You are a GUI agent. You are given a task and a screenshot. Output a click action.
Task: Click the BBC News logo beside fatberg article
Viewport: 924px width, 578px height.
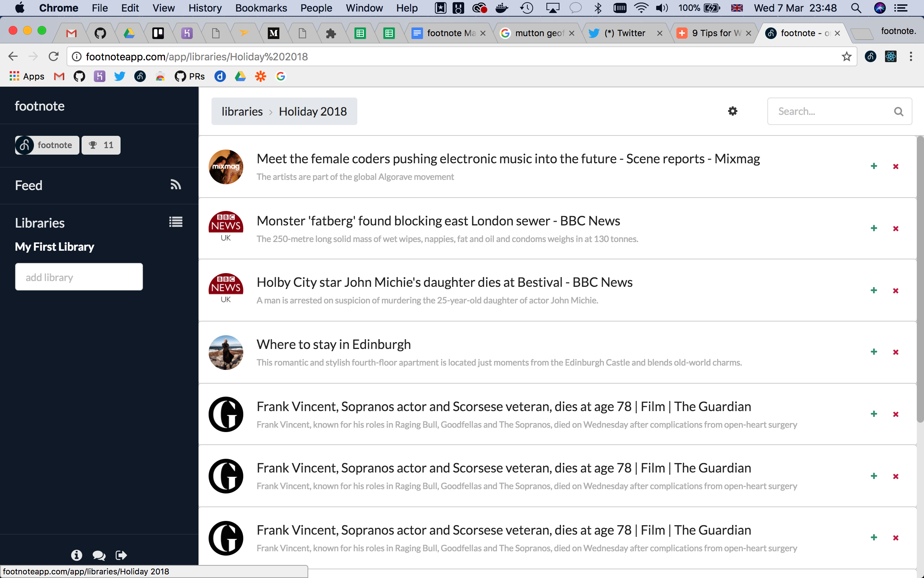click(x=226, y=226)
